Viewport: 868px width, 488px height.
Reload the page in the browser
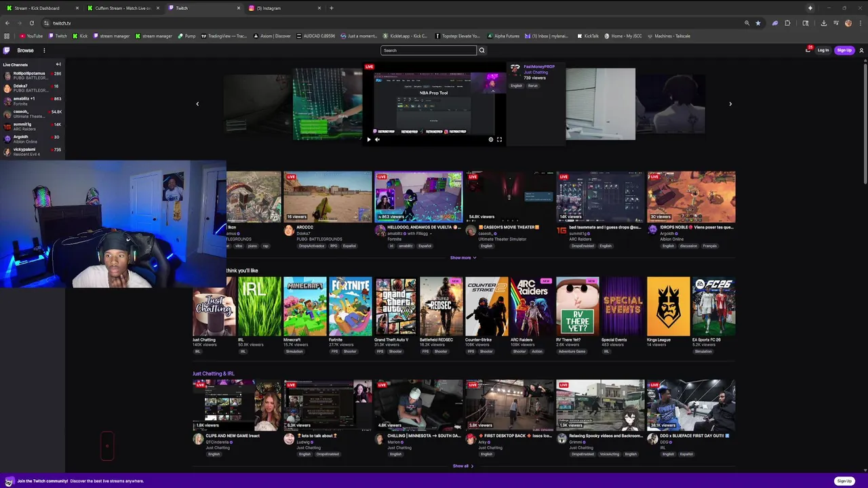click(31, 23)
